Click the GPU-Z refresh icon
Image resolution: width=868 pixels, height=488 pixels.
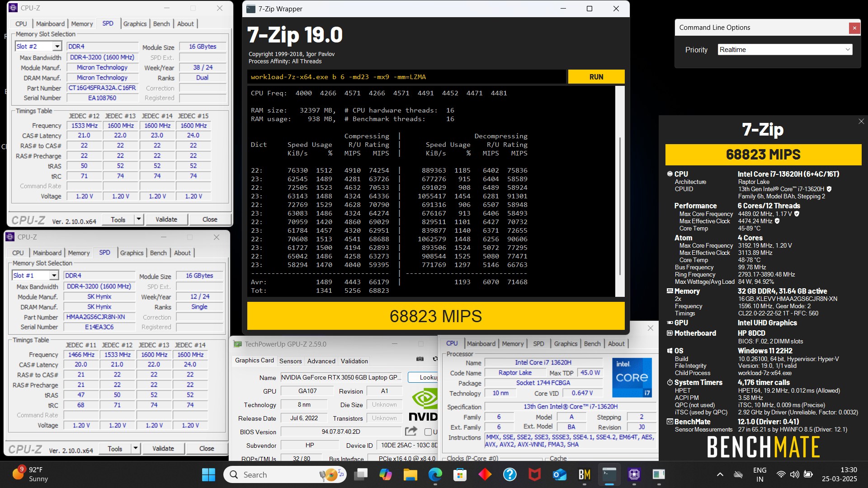(435, 359)
